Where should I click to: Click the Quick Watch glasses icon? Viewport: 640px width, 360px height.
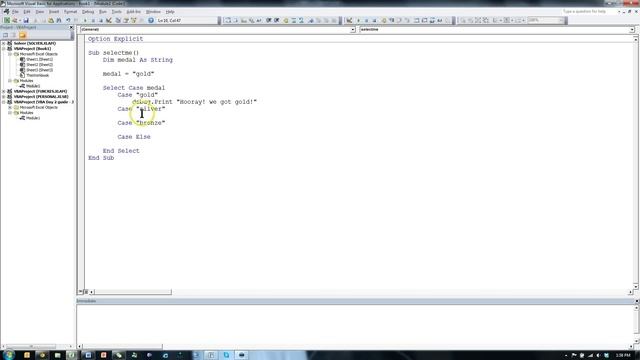coord(440,20)
